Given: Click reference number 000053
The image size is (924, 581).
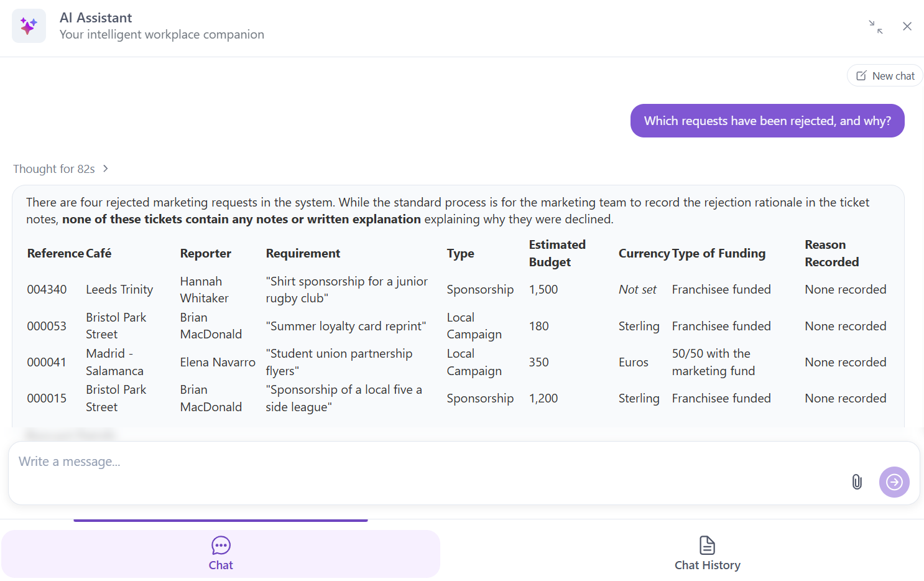Looking at the screenshot, I should pos(47,326).
